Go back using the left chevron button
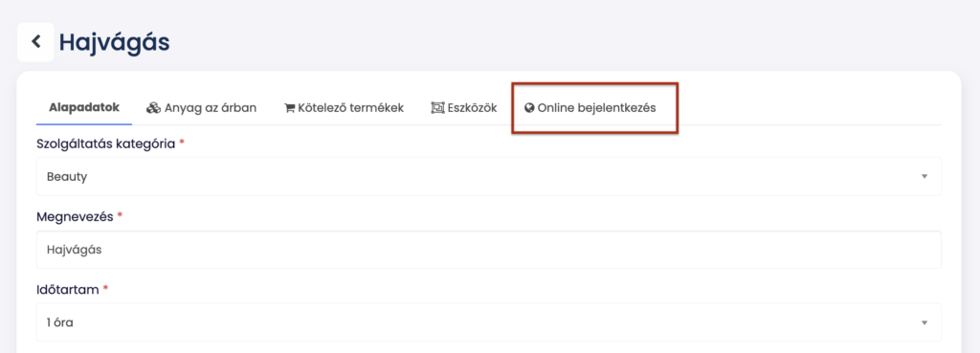 [35, 42]
